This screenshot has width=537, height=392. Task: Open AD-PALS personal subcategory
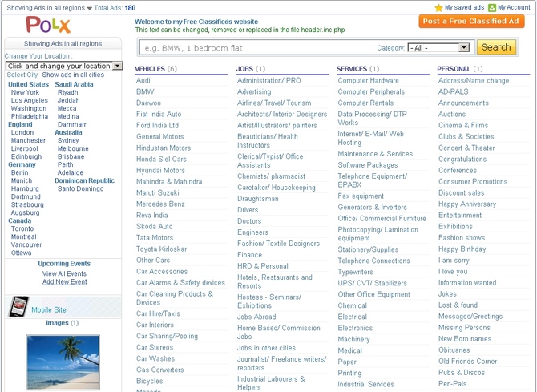tap(453, 91)
